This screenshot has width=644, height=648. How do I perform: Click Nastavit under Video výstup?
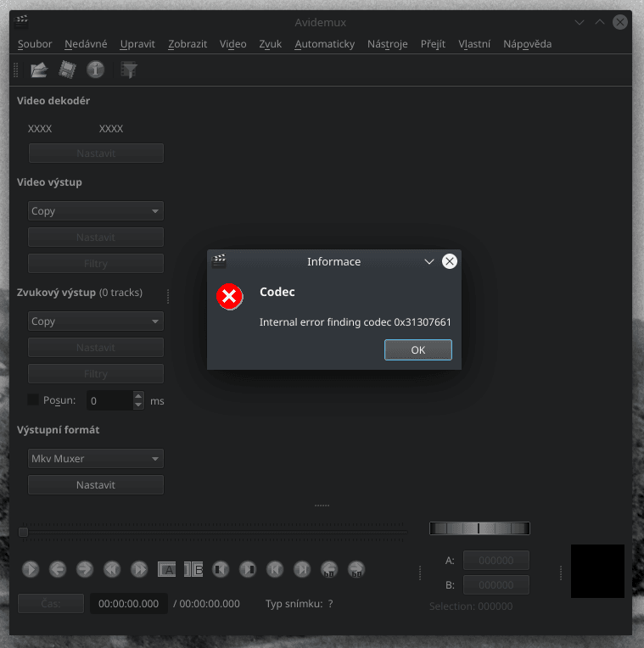tap(96, 237)
